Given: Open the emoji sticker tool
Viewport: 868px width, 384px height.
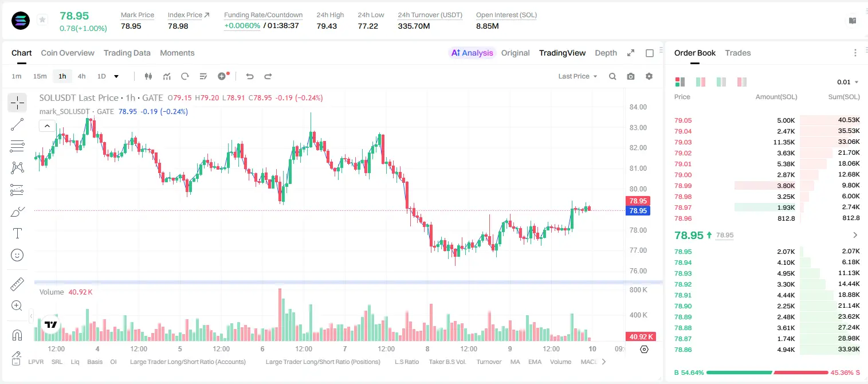Looking at the screenshot, I should 17,255.
